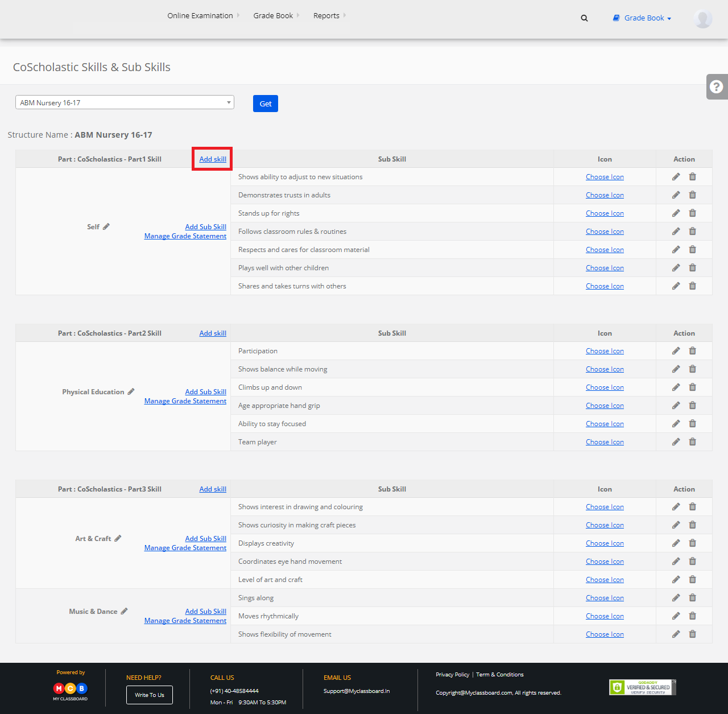
Task: Add Sub Skill under Art & Craft
Action: pos(206,538)
